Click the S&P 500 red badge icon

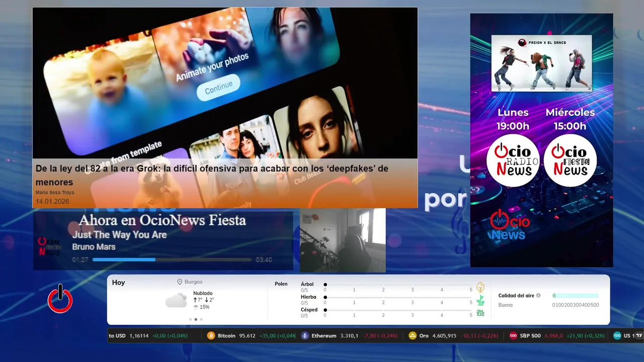[513, 336]
